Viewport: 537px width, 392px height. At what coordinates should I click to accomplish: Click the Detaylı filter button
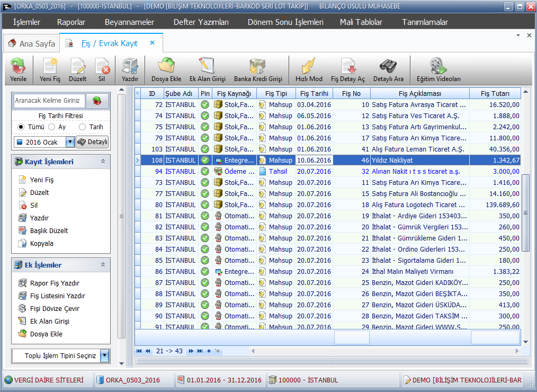(92, 142)
